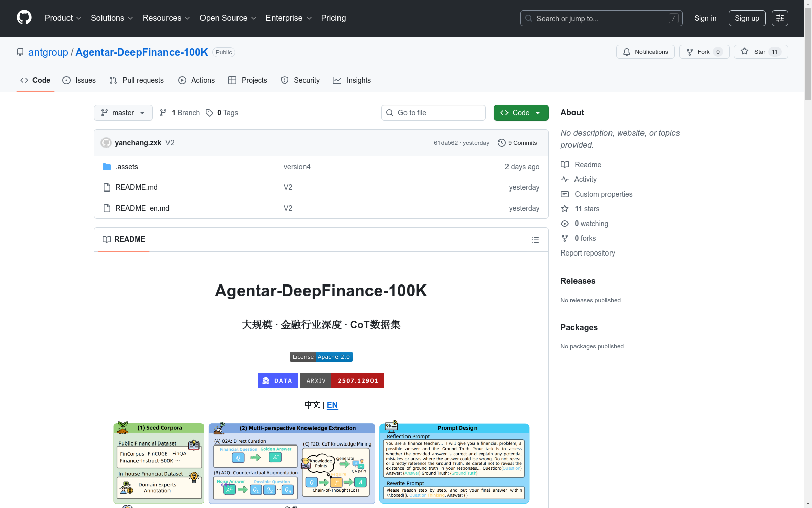Click Sign in
Viewport: 812px width, 508px height.
pos(705,18)
